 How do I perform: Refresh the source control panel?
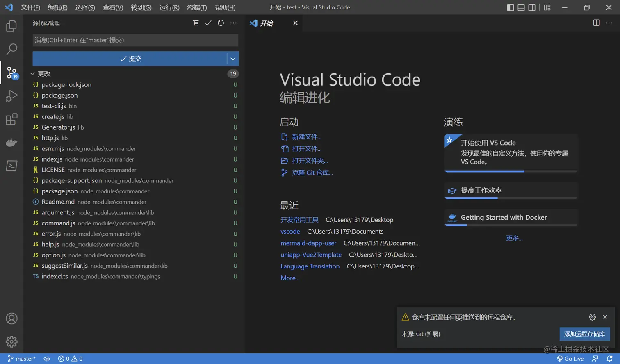221,23
